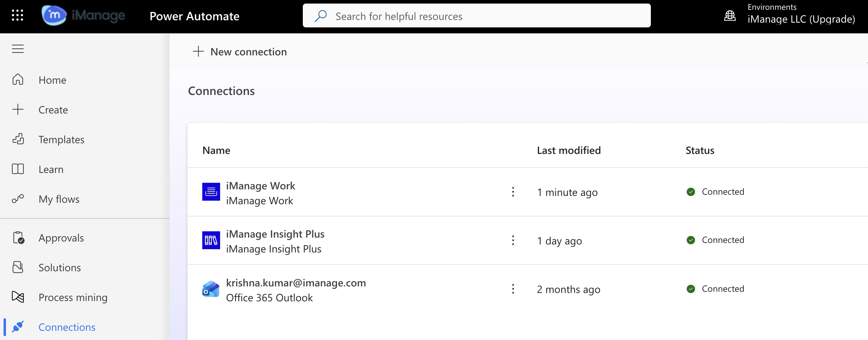Click the Solutions icon
The image size is (868, 340).
pyautogui.click(x=18, y=267)
